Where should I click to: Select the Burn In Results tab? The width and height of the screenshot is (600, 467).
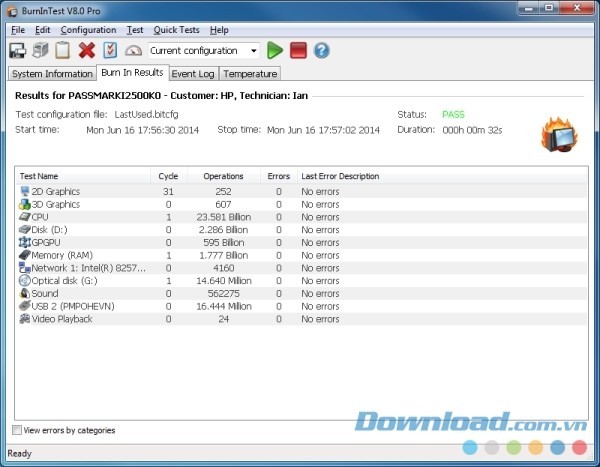click(132, 73)
